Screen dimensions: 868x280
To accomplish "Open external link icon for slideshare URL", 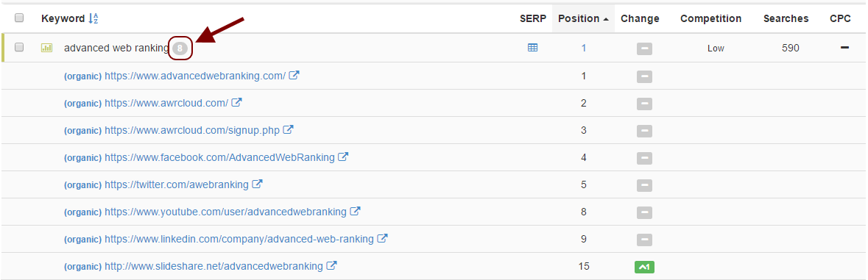I will click(331, 265).
